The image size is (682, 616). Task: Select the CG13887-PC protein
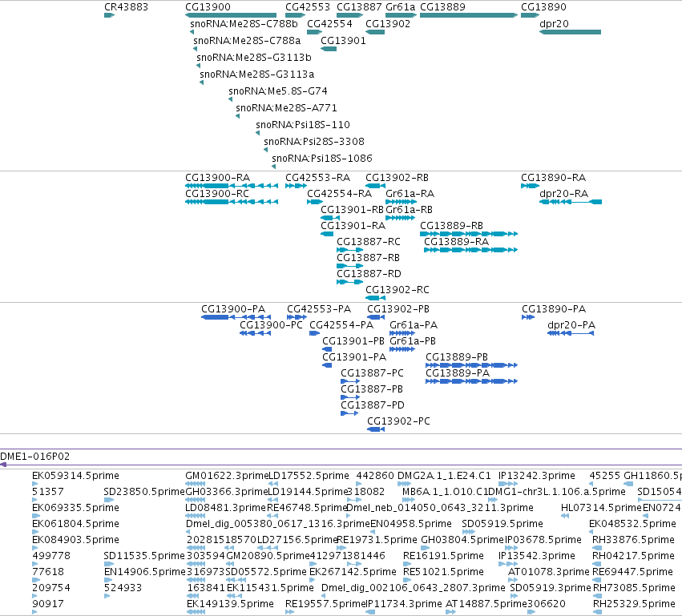[x=350, y=381]
